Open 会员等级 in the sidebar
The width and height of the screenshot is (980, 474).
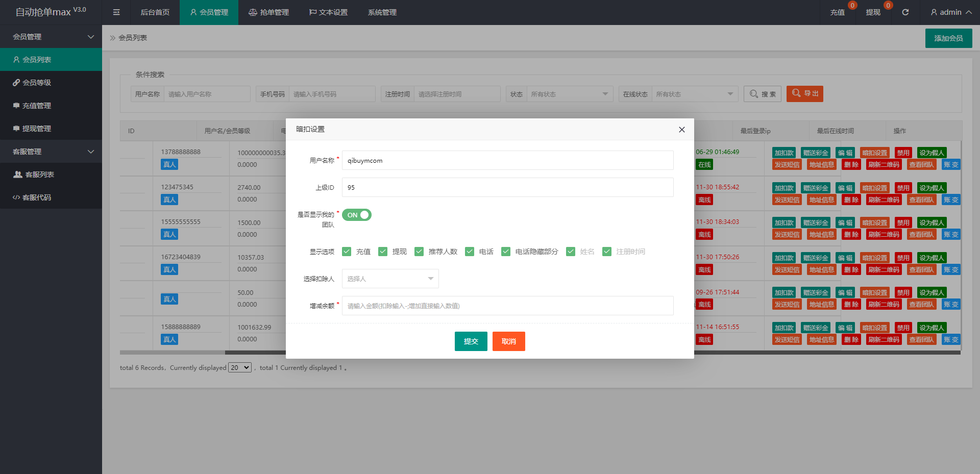click(x=51, y=83)
